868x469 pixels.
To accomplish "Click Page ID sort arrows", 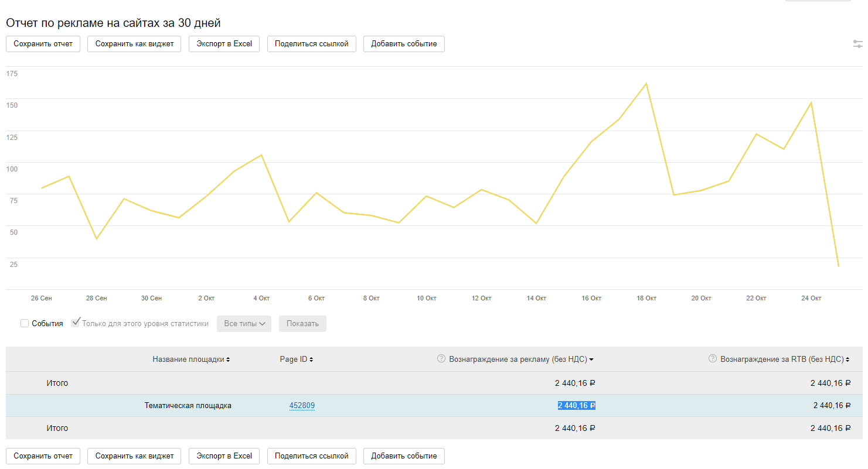I will pyautogui.click(x=311, y=360).
